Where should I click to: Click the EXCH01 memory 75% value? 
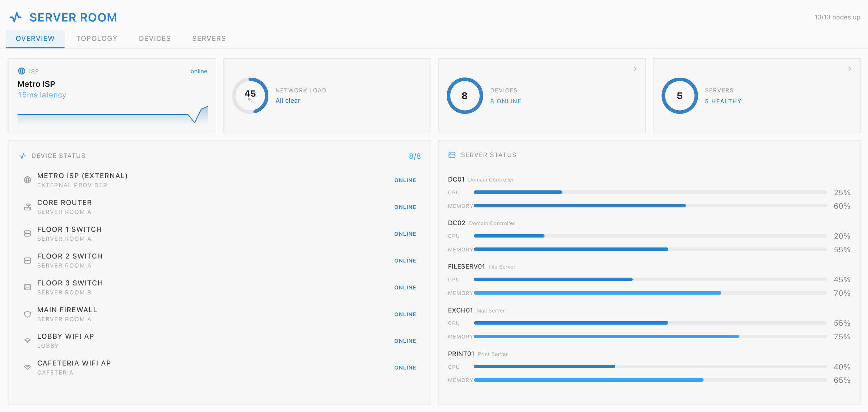842,336
